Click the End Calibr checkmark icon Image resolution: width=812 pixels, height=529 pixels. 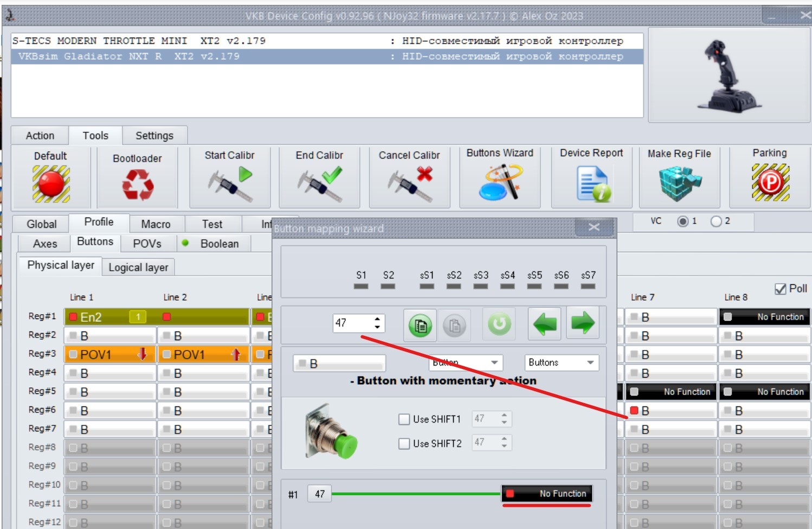click(x=320, y=184)
